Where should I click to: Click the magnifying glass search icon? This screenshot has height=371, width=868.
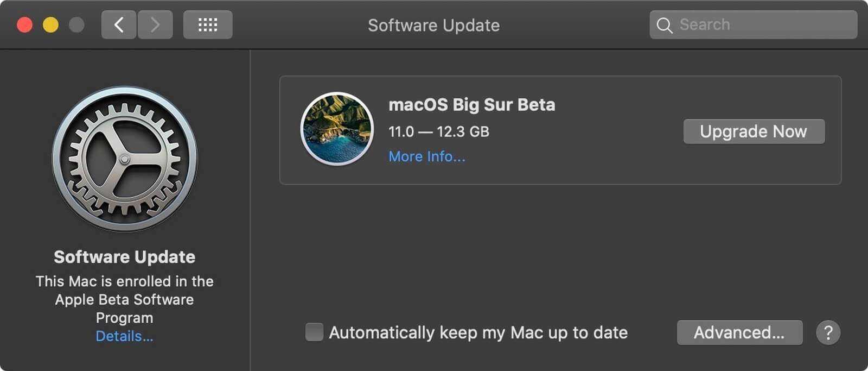pos(664,25)
